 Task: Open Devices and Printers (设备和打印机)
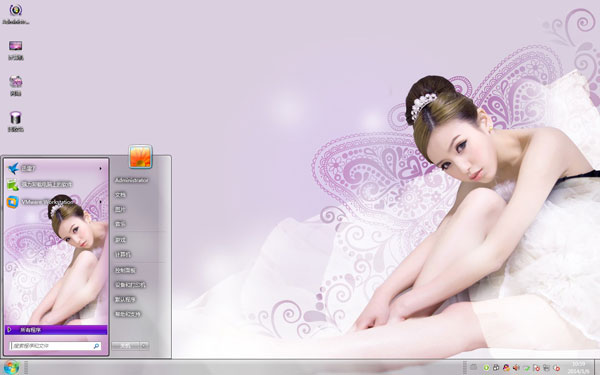[130, 285]
